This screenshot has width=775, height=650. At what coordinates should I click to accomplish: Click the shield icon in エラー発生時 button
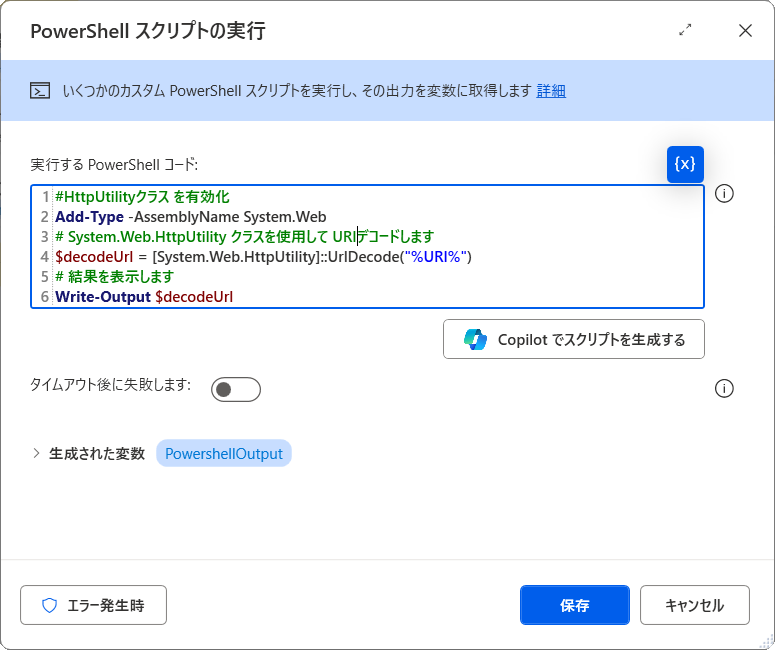tap(49, 605)
